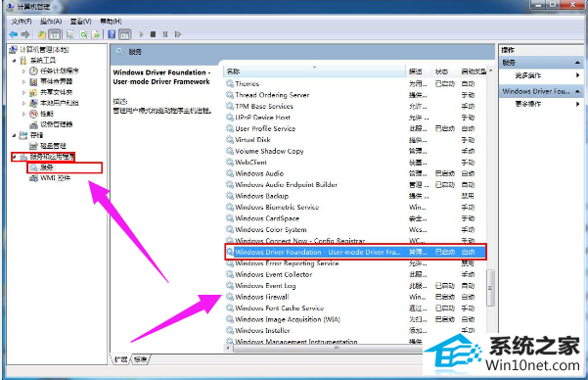The image size is (588, 380).
Task: Click the Pause Service toolbar icon
Action: [165, 34]
